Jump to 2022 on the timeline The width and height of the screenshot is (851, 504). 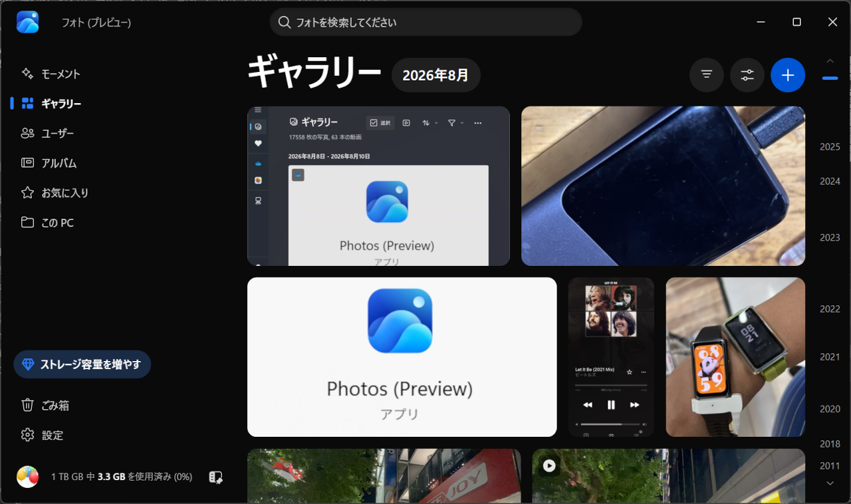830,309
